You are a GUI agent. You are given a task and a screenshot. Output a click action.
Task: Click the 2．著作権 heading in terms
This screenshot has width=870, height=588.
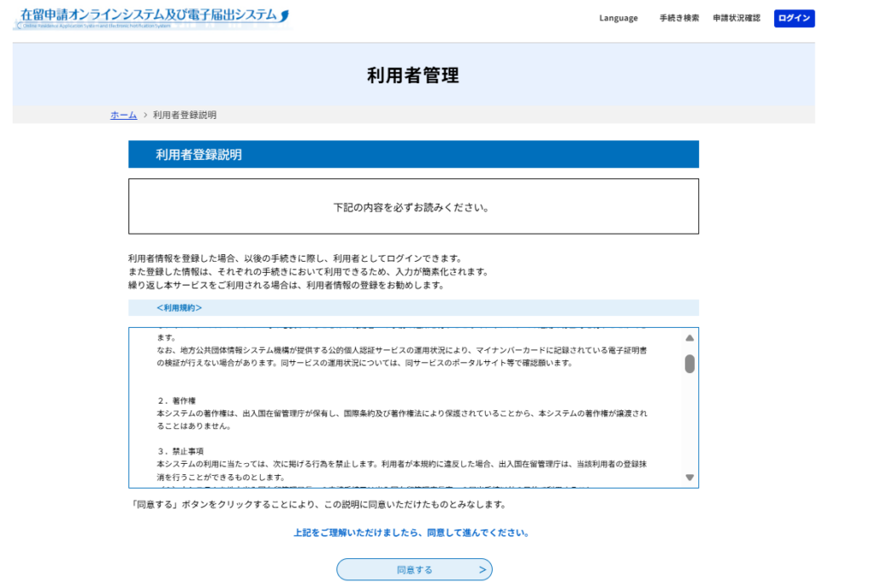[177, 400]
